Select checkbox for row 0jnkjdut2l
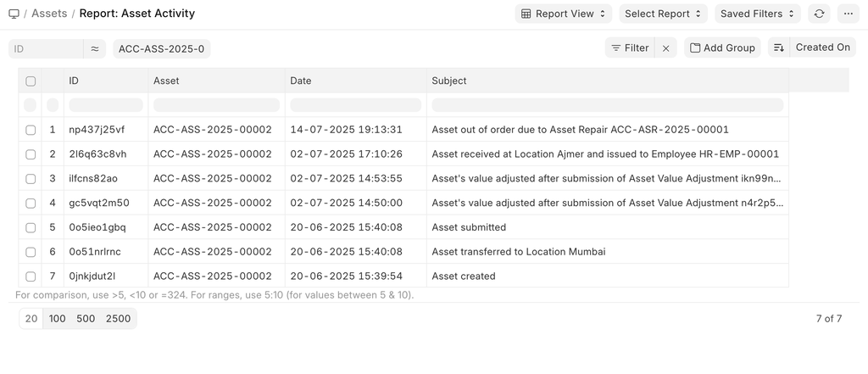 [x=31, y=276]
